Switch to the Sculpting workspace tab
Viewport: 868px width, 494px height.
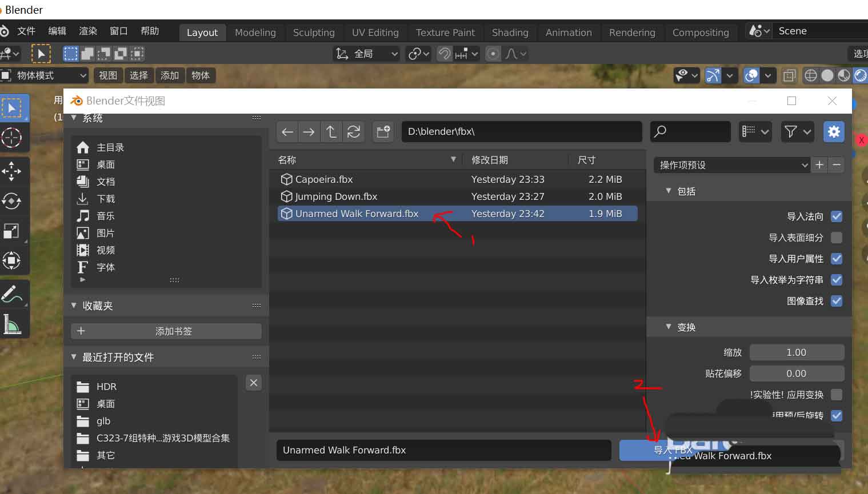pyautogui.click(x=314, y=33)
